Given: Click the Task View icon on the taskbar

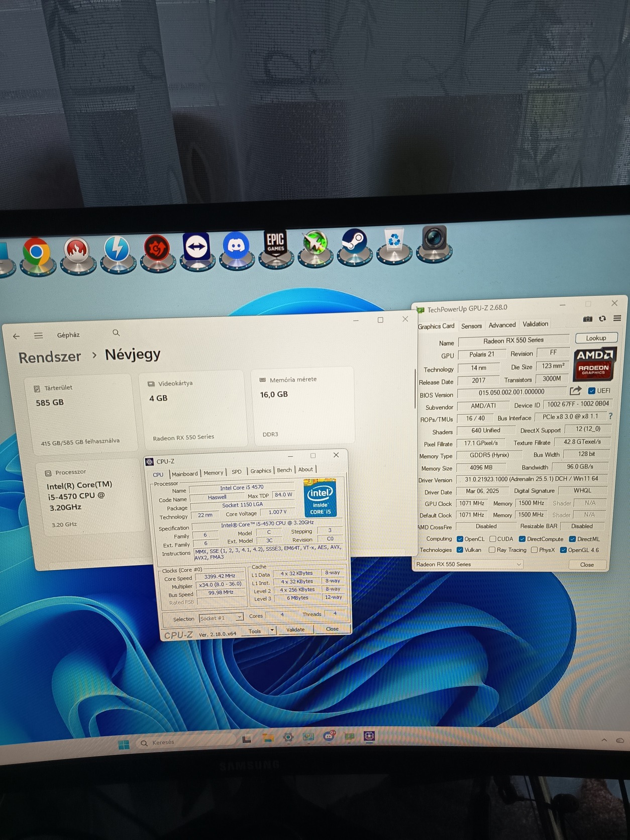Looking at the screenshot, I should coord(247,739).
